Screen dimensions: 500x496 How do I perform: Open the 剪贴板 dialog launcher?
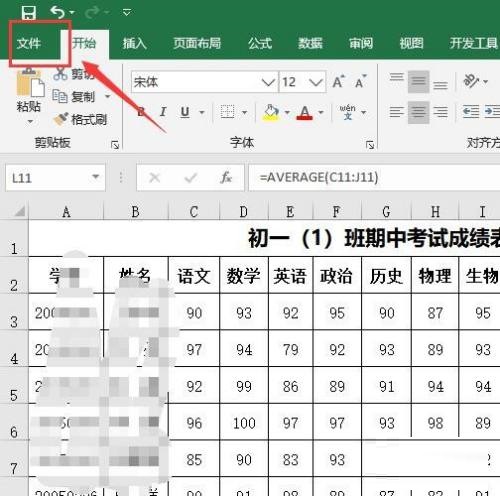pyautogui.click(x=115, y=145)
